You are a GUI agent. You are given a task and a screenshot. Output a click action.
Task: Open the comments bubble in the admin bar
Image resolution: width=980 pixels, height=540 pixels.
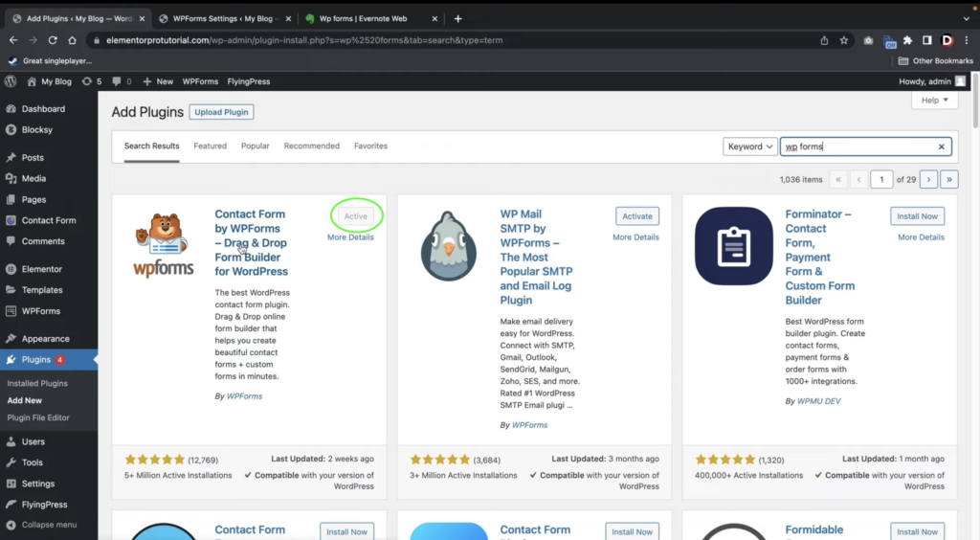pyautogui.click(x=122, y=81)
